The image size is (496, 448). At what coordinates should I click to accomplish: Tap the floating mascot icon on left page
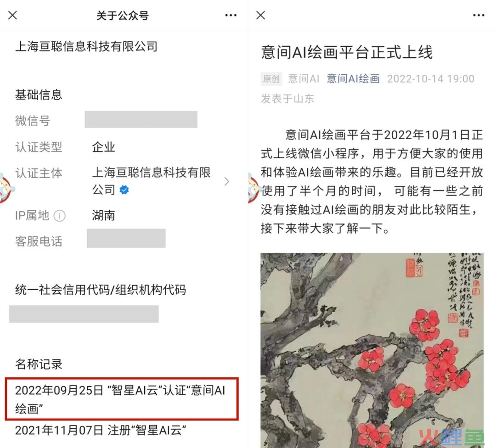click(6, 188)
